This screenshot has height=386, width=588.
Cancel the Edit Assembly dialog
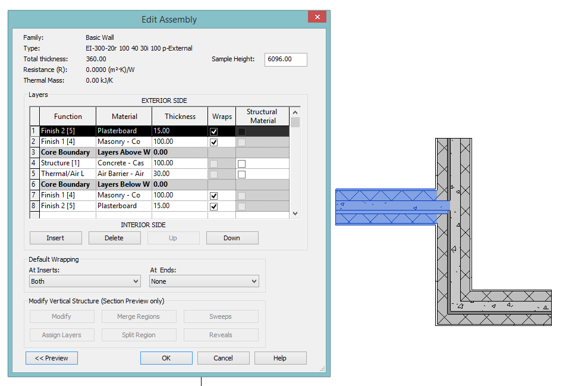[x=223, y=357]
